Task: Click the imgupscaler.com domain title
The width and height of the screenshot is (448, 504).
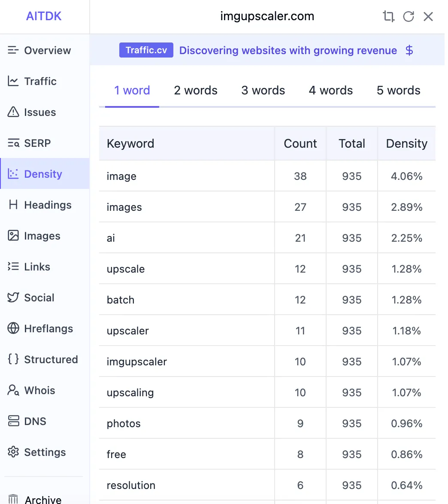Action: [267, 16]
